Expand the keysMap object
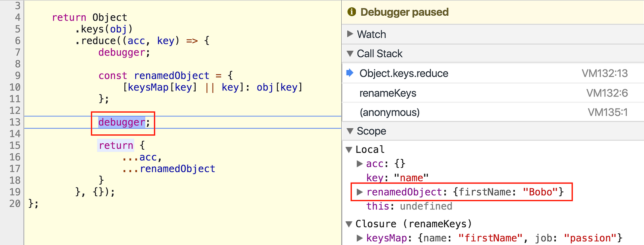This screenshot has width=644, height=245. coord(360,238)
